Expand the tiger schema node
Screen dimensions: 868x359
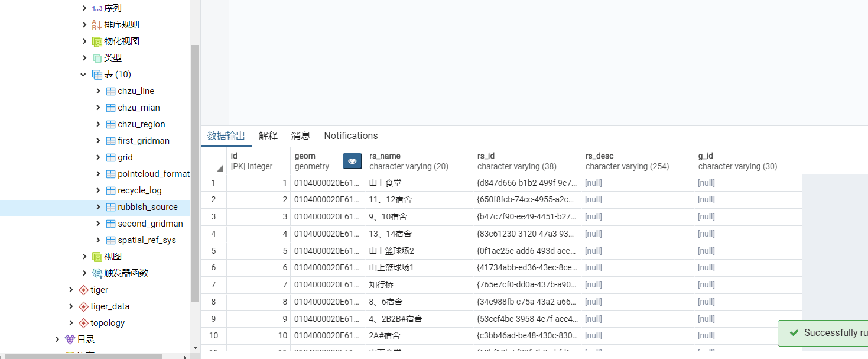click(71, 290)
